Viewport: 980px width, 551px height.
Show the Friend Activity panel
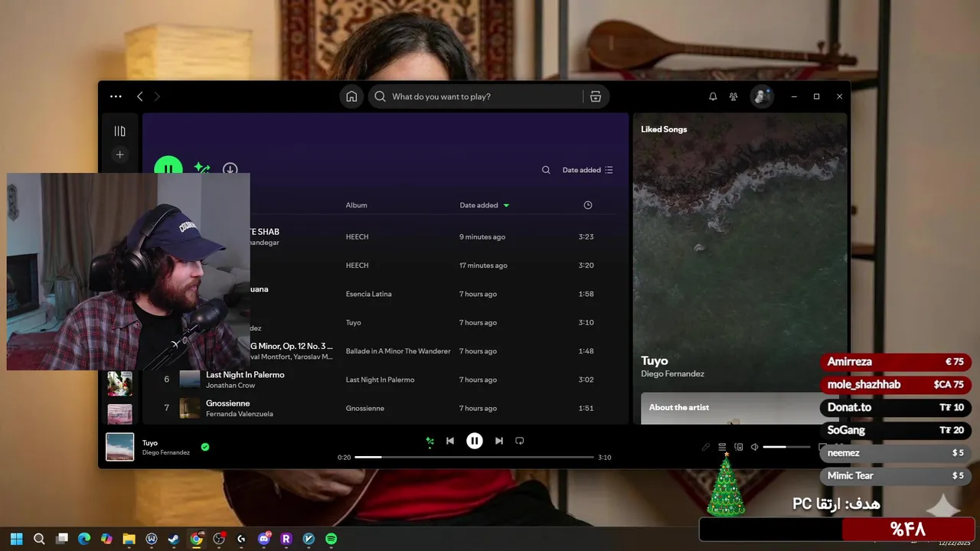coord(733,96)
